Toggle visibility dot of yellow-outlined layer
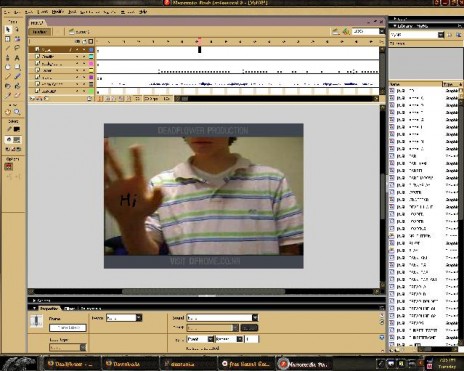Image resolution: width=464 pixels, height=371 pixels. (77, 71)
